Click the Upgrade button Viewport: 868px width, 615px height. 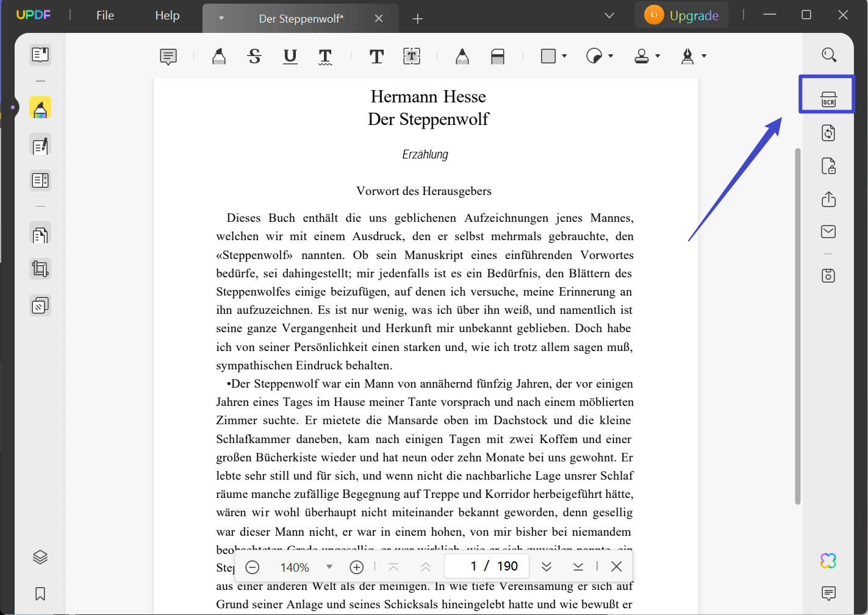(682, 15)
